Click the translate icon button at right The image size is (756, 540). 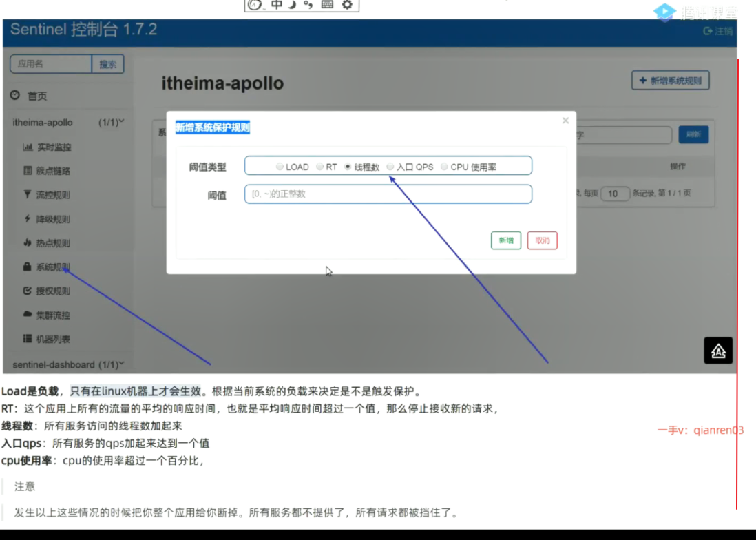pos(718,351)
